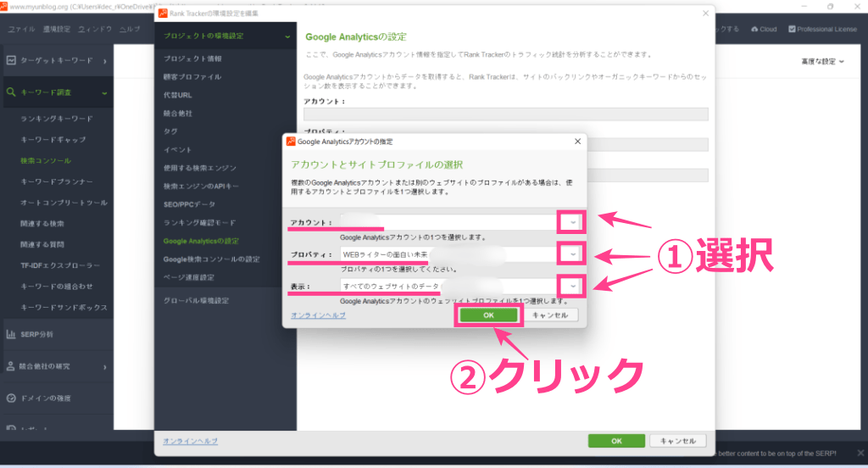The width and height of the screenshot is (868, 468).
Task: Open 検索コンソール in main sidebar
Action: point(46,160)
